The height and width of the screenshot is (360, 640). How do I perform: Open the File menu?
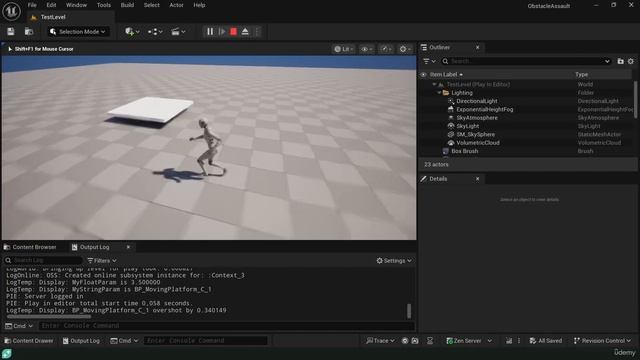pos(32,5)
